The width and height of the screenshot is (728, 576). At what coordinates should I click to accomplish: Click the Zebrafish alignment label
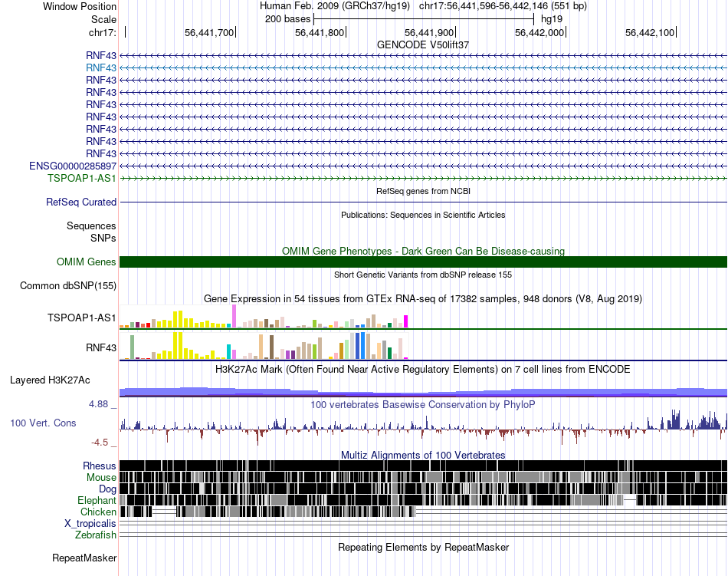96,535
